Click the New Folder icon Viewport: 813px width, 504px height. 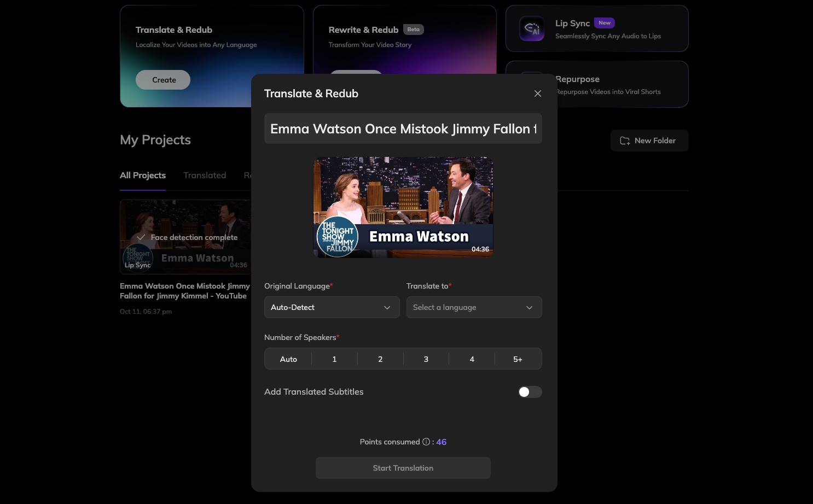click(624, 141)
